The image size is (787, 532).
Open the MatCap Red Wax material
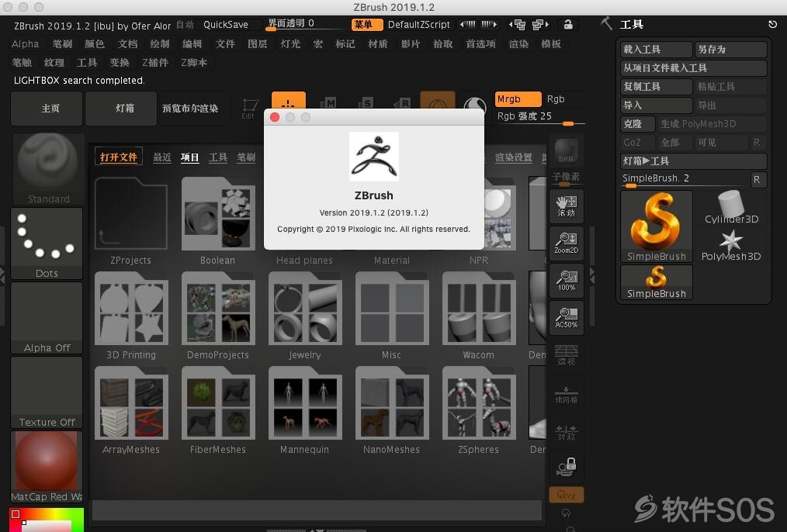47,466
